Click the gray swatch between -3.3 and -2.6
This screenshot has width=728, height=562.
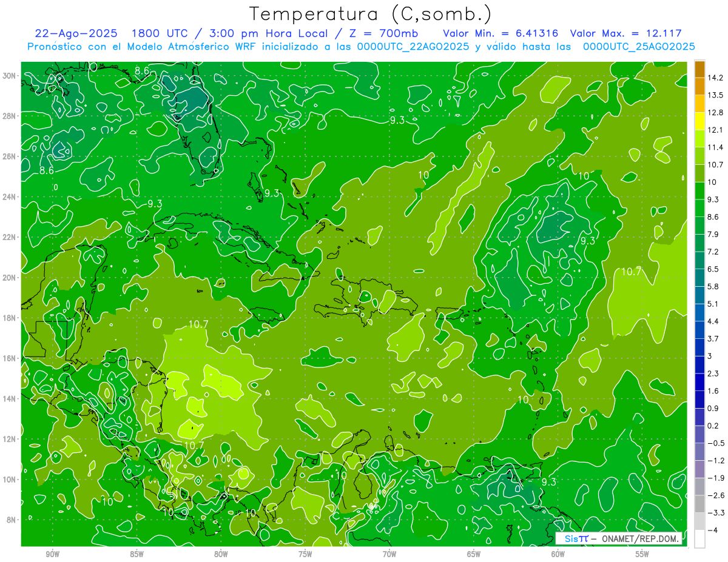[699, 504]
